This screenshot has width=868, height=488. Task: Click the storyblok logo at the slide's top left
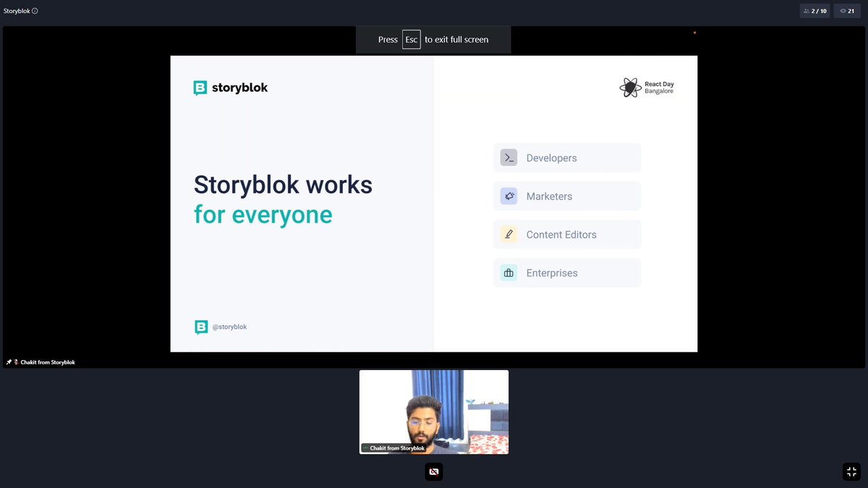231,87
